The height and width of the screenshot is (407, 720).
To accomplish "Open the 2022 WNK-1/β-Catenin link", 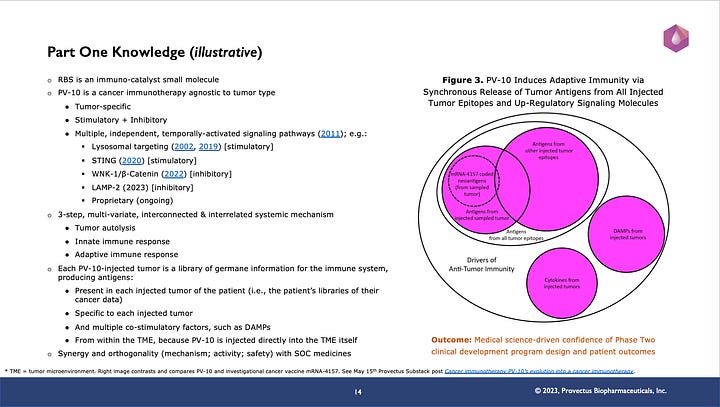I will pyautogui.click(x=174, y=174).
